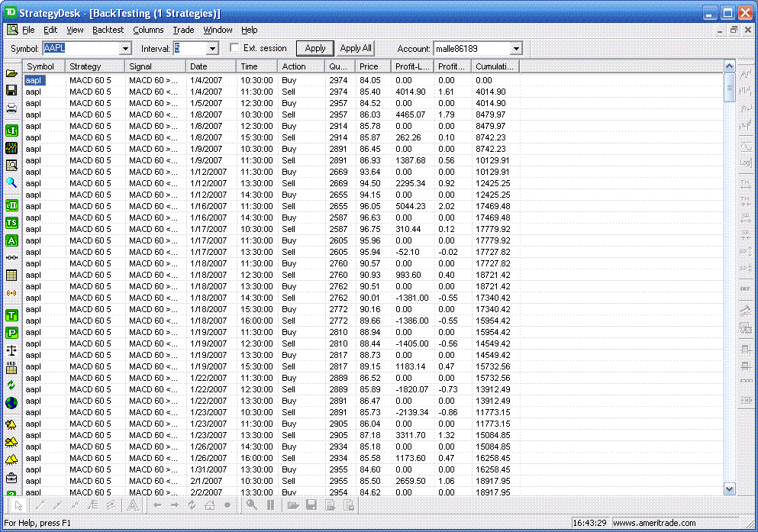Open the green TS icon

(11, 223)
